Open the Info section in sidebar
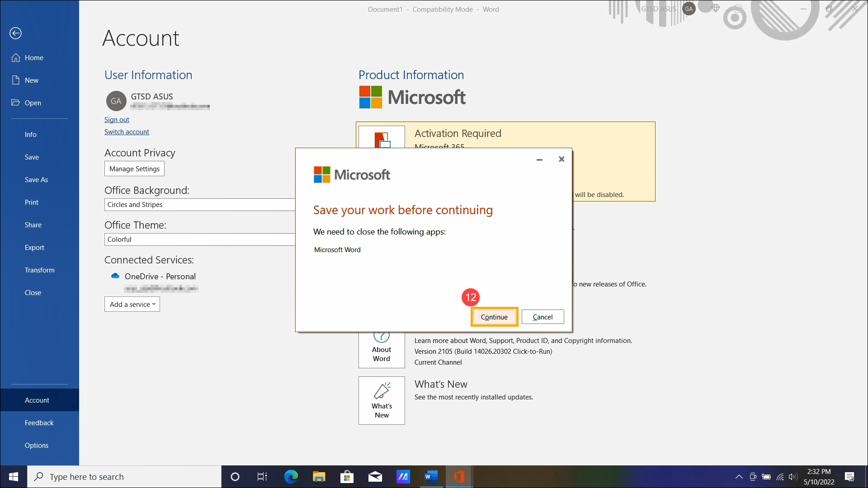Screen dimensions: 868x488 30,134
